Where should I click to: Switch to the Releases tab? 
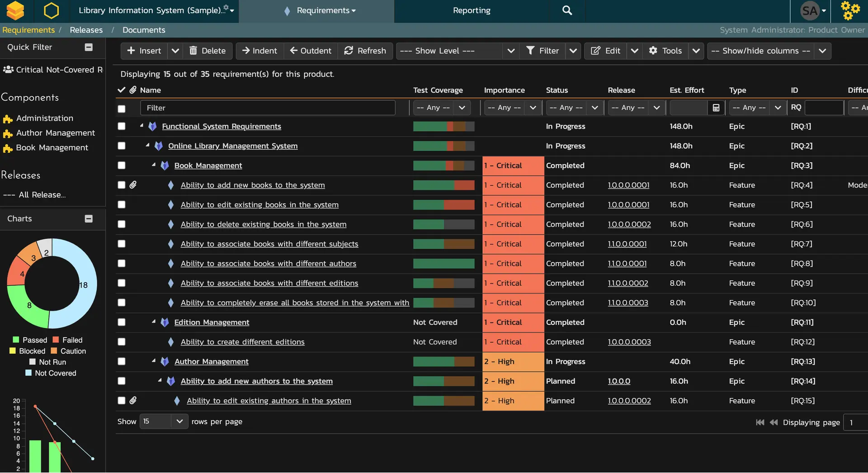(x=86, y=30)
